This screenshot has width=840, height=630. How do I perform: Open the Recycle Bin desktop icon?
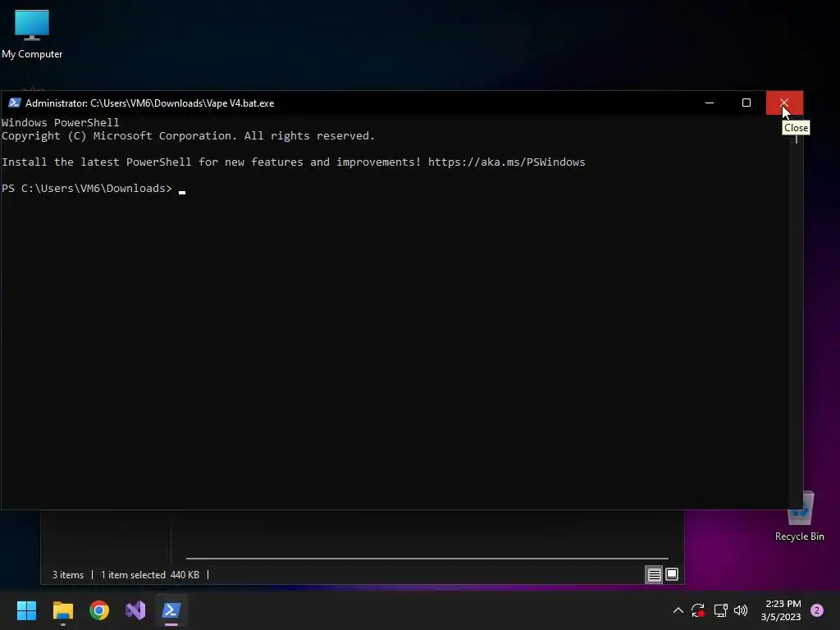click(x=799, y=517)
